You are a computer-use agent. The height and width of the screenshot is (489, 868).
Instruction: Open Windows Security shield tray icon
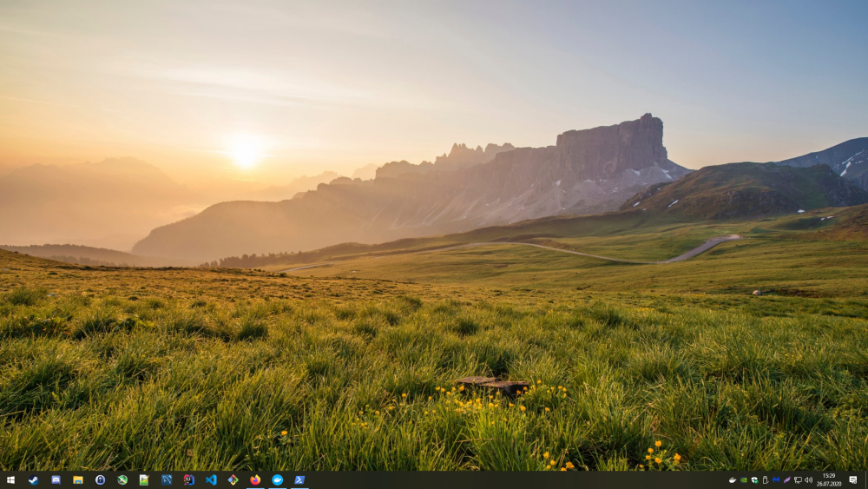point(754,479)
